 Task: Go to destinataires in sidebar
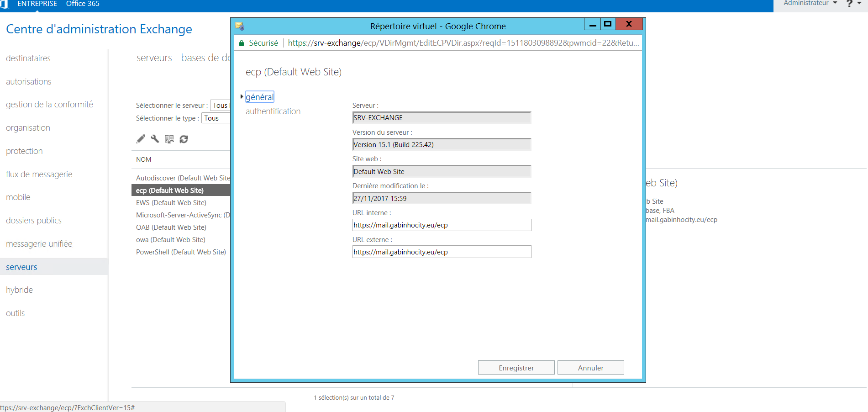pyautogui.click(x=28, y=58)
